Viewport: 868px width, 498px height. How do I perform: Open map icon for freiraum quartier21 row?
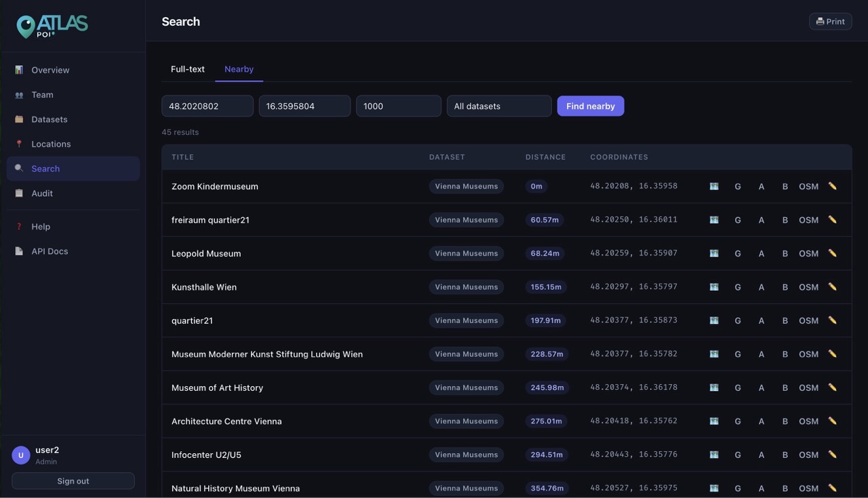click(713, 220)
